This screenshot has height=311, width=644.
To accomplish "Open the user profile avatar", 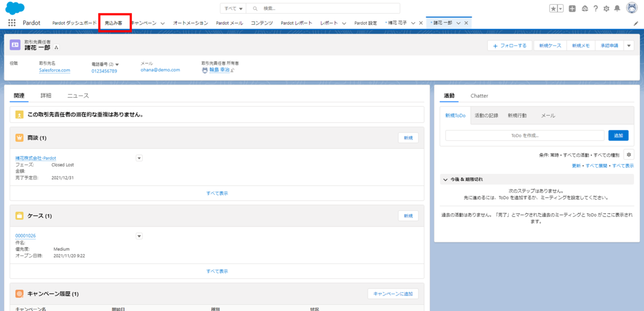I will (x=632, y=8).
